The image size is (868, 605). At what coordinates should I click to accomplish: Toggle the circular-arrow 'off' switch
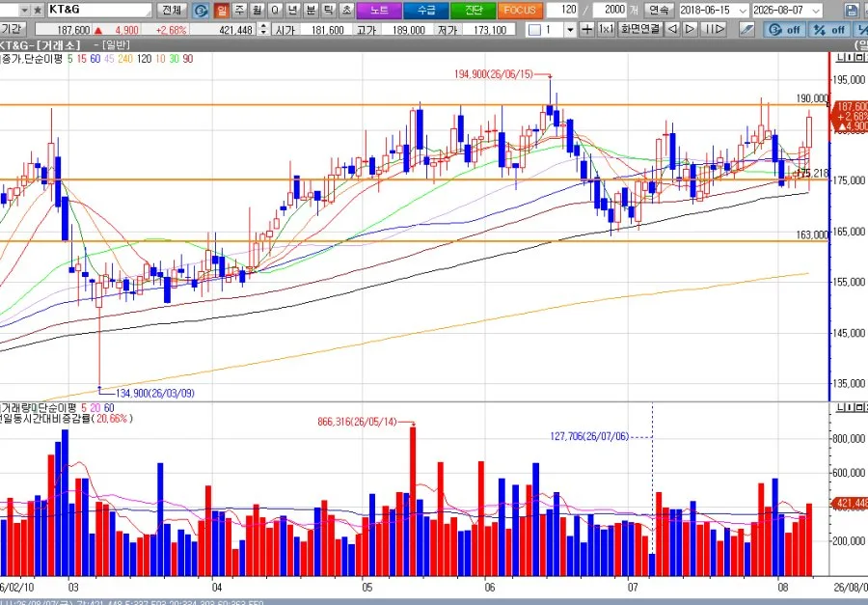pos(785,29)
